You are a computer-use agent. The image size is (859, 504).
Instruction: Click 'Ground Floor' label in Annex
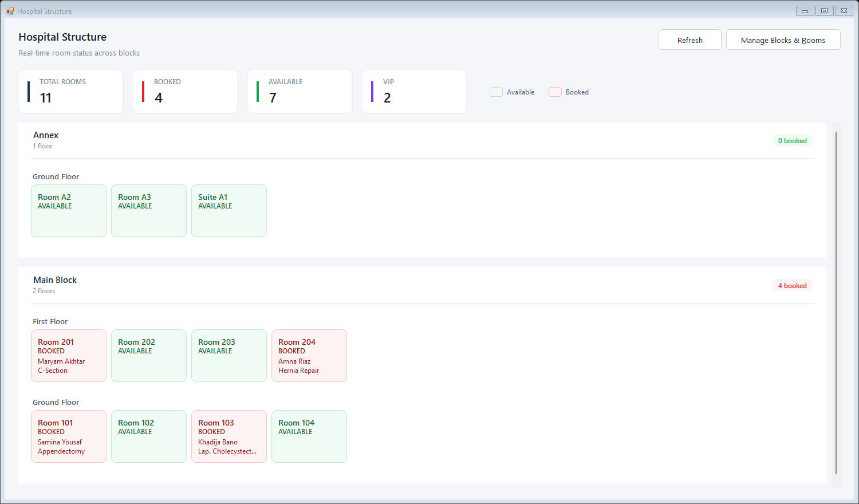pos(56,177)
